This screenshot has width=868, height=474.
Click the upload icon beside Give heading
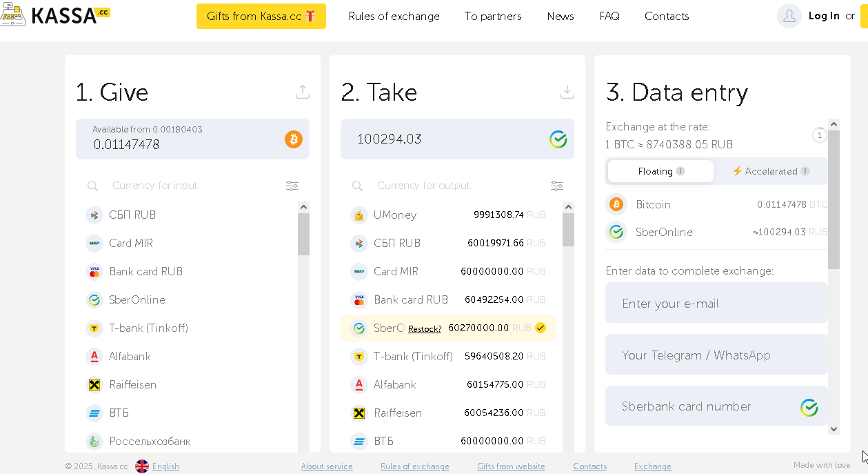coord(303,92)
